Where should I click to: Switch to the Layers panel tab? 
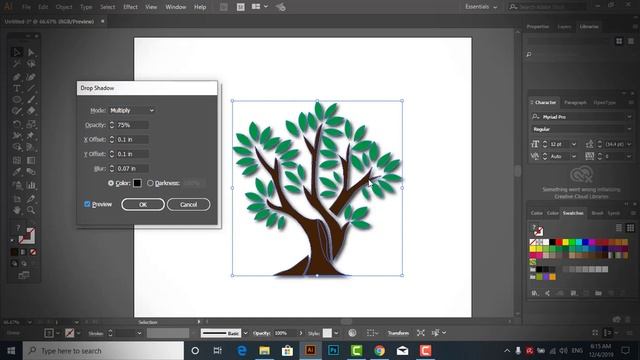(x=564, y=27)
